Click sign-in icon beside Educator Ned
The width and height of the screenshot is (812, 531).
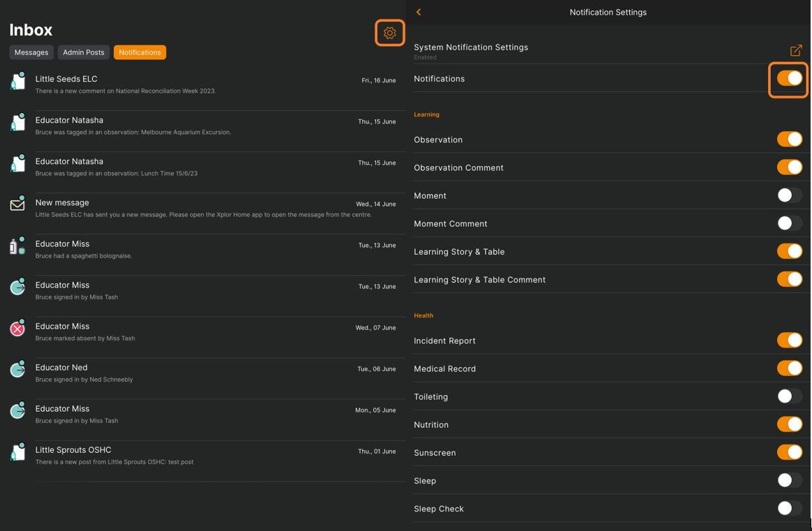pos(17,370)
